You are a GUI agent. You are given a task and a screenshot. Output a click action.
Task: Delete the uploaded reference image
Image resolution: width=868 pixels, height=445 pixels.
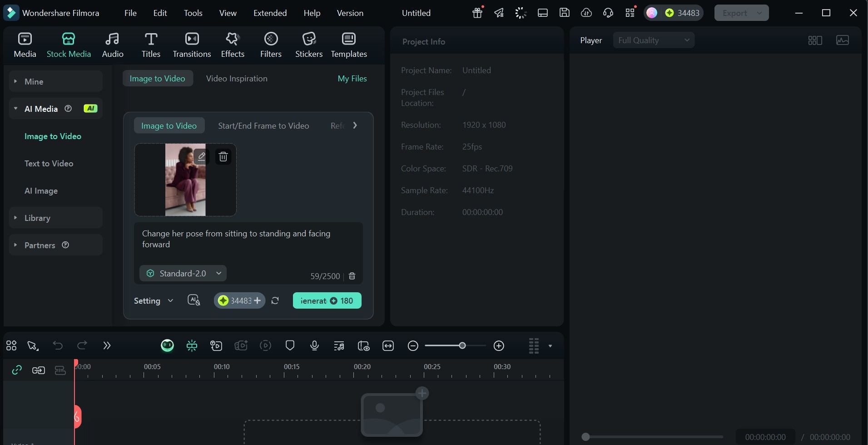coord(223,156)
